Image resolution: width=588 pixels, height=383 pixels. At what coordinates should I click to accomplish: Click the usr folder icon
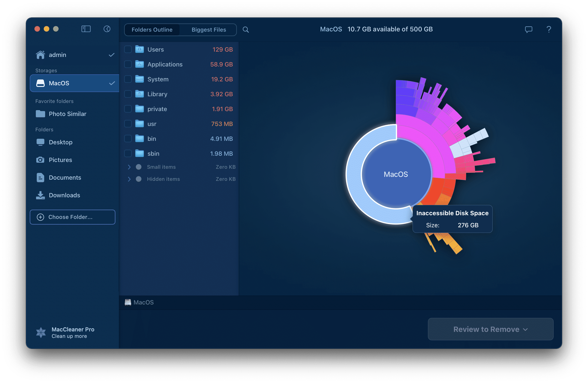(140, 124)
